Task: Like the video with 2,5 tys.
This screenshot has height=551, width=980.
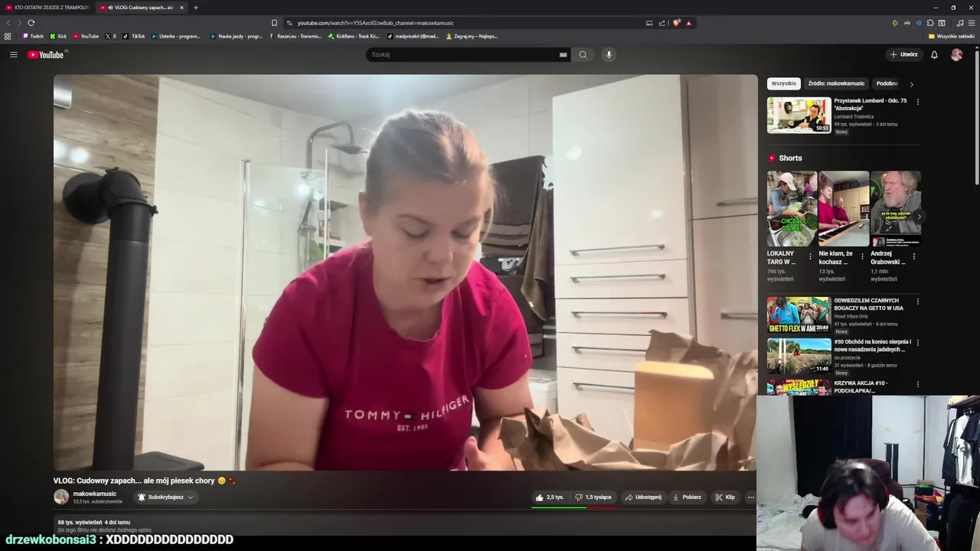Action: (550, 497)
